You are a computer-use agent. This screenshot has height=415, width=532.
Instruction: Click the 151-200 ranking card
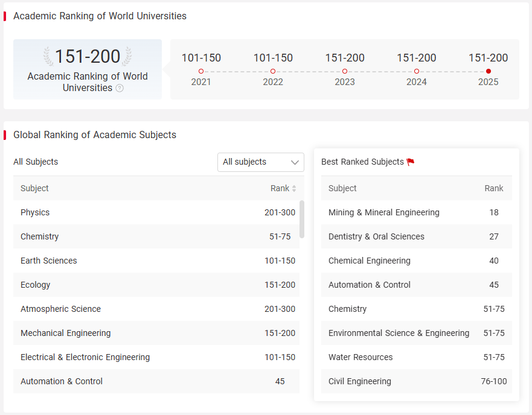pos(88,69)
